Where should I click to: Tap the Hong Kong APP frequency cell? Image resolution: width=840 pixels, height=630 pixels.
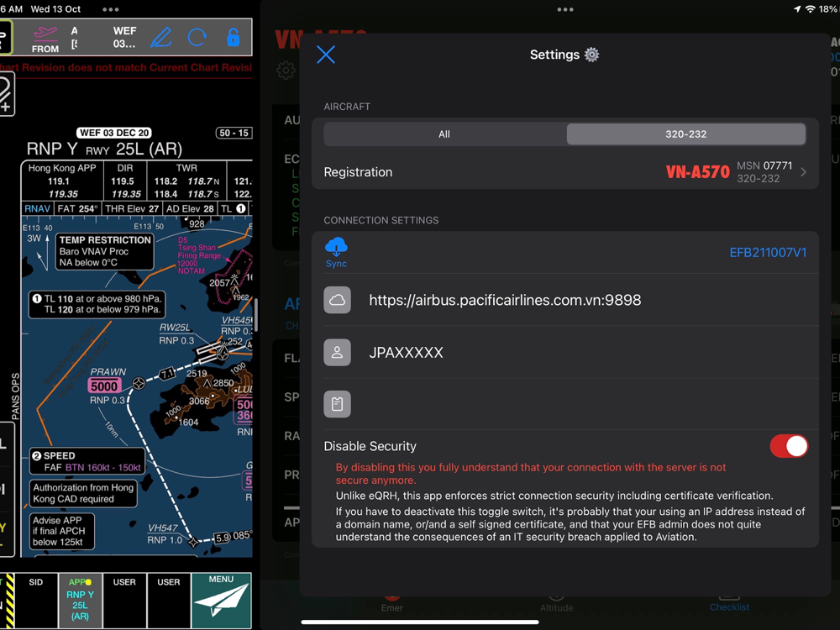click(x=62, y=181)
